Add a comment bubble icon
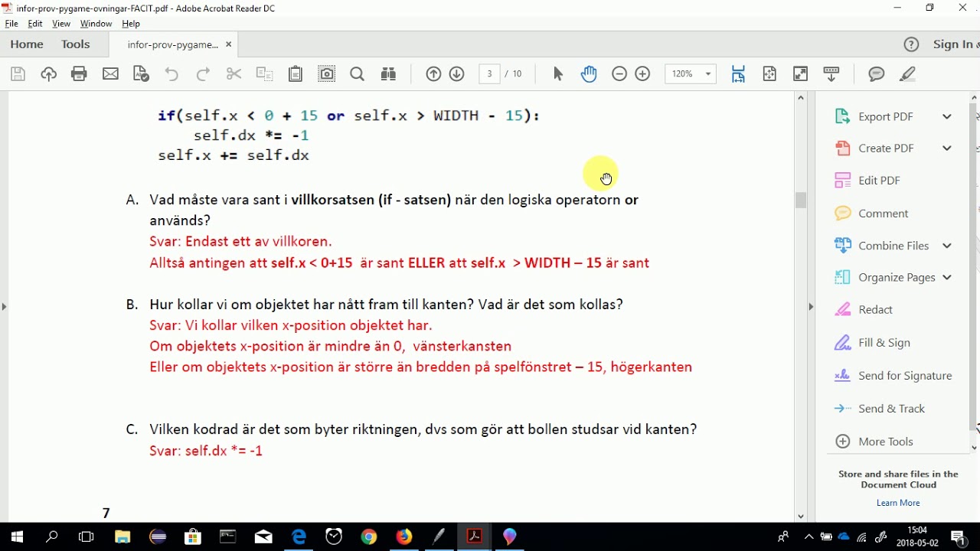The image size is (980, 551). pyautogui.click(x=877, y=74)
